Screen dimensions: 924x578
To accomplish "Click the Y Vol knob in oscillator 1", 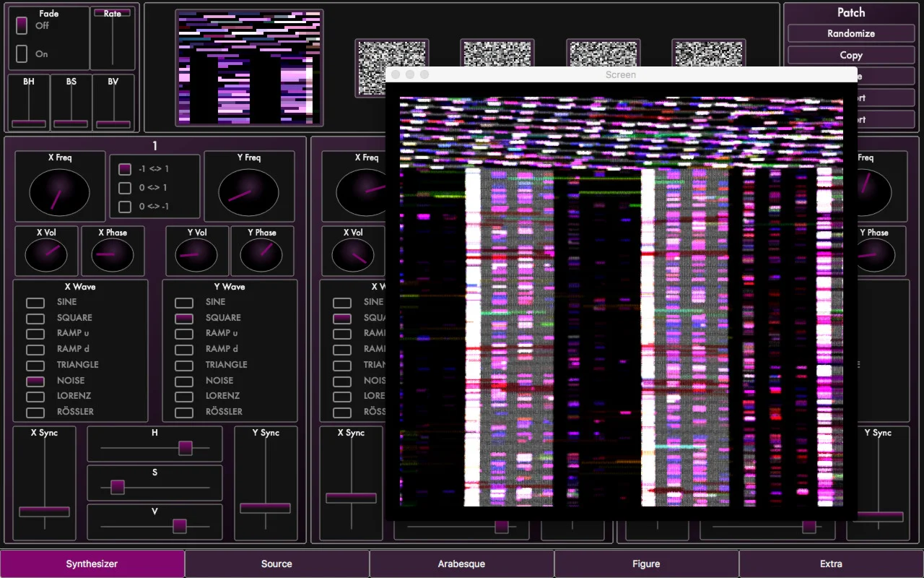I will coord(196,255).
